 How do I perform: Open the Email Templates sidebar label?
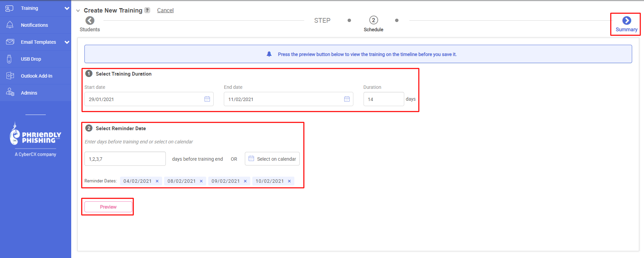[38, 42]
